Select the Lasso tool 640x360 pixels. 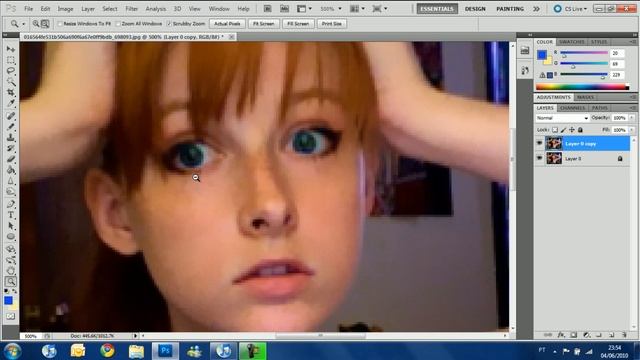point(11,71)
